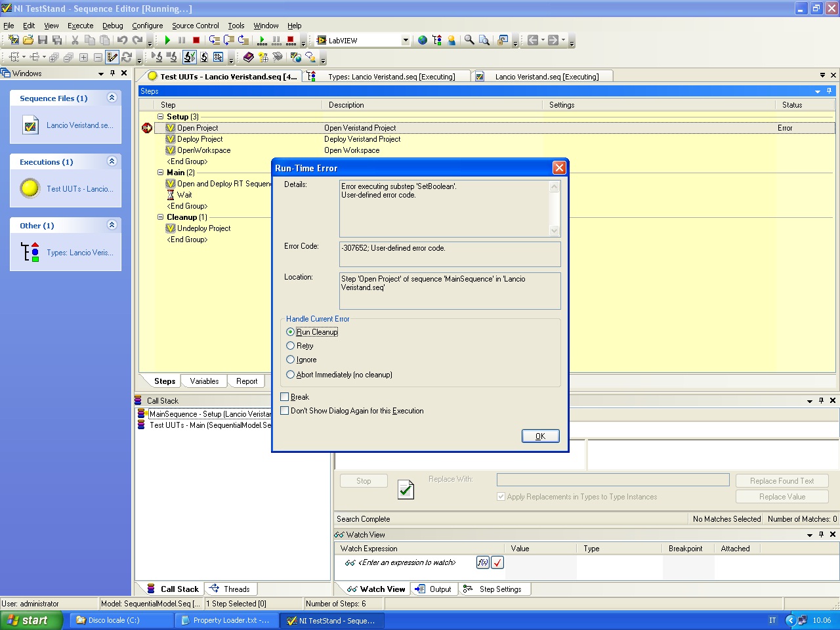Collapse the Other section
Screen dimensions: 840x630
(112, 225)
